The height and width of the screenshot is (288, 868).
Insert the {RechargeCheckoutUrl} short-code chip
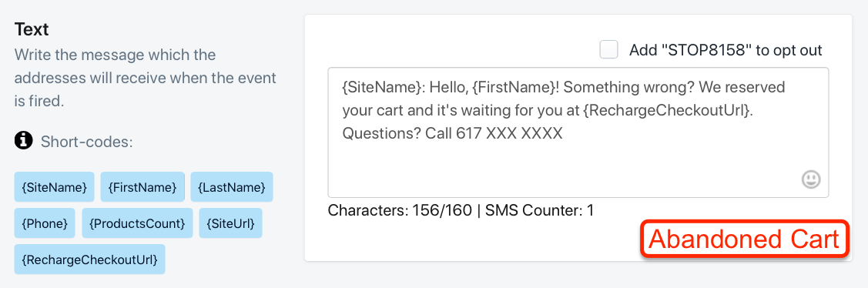[x=89, y=260]
